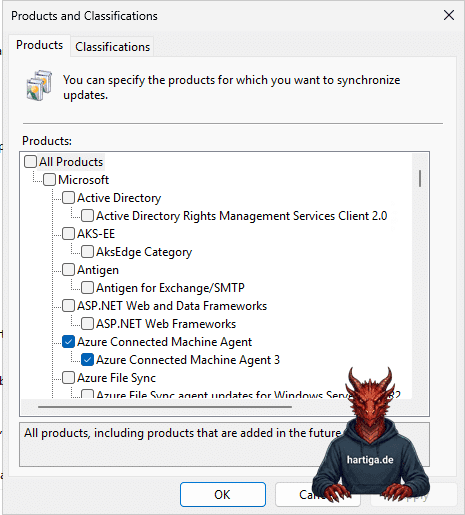Select the Azure File Sync label
Image resolution: width=465 pixels, height=515 pixels.
coord(116,378)
